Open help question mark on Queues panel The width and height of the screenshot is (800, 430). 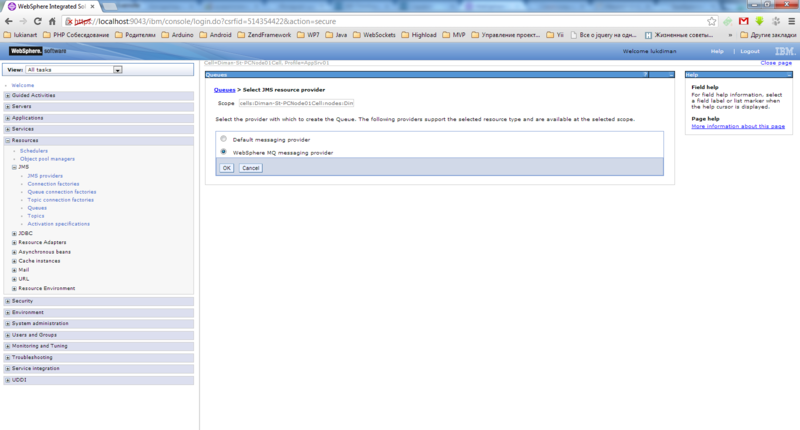tap(645, 75)
